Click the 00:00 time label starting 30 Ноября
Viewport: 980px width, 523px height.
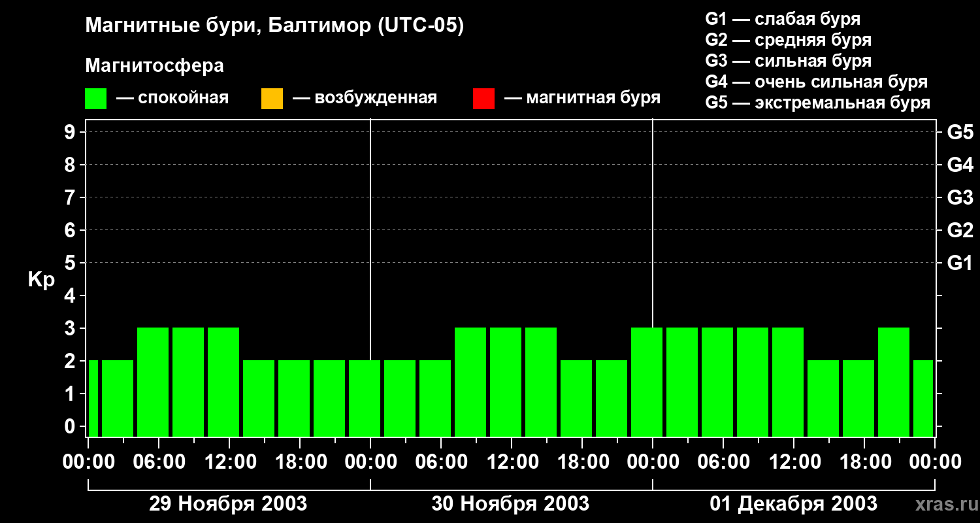point(370,462)
